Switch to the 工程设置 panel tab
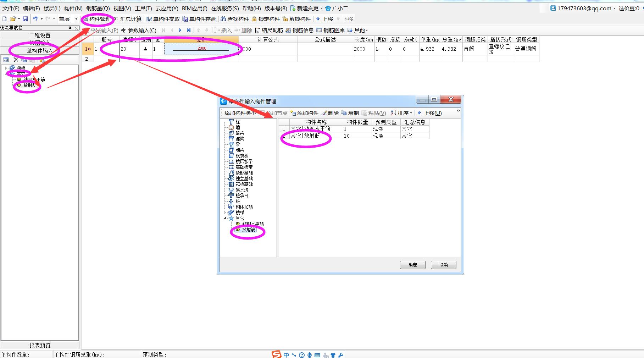 point(40,35)
